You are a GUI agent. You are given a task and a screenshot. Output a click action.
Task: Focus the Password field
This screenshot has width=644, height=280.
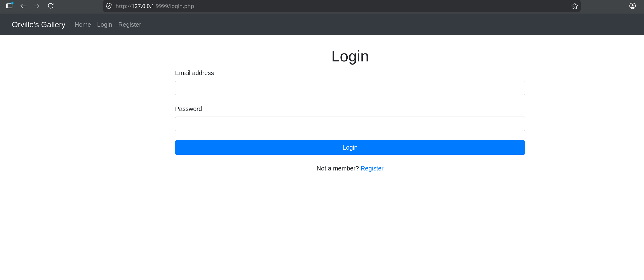[350, 124]
